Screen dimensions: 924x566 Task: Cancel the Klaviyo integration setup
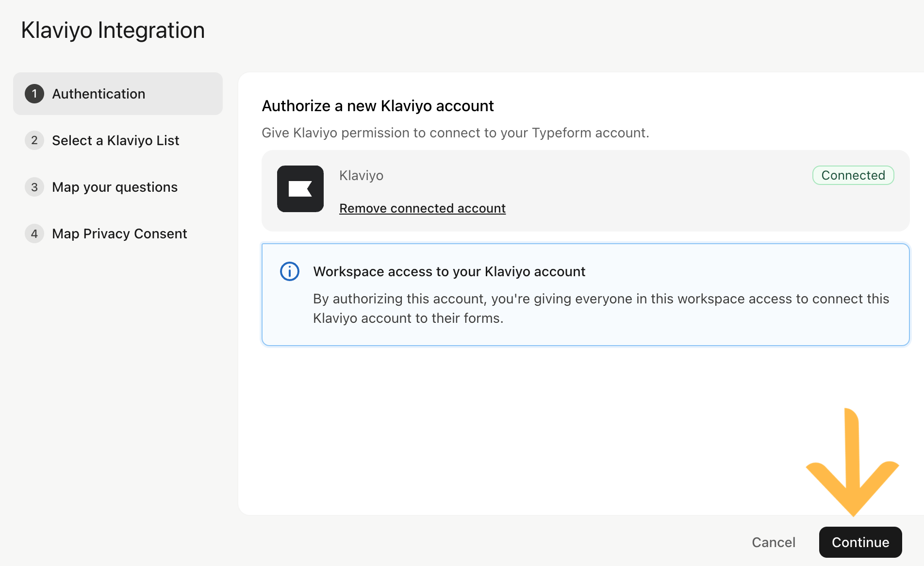click(774, 542)
